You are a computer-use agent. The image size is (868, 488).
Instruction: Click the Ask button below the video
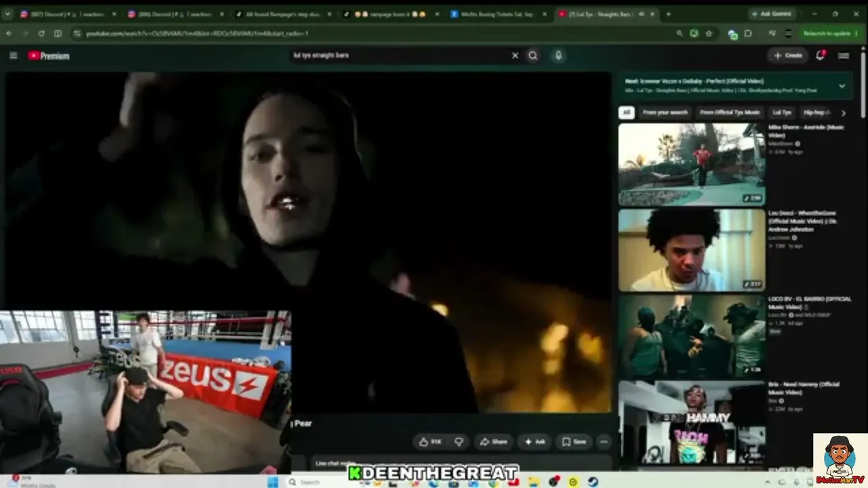pos(535,442)
